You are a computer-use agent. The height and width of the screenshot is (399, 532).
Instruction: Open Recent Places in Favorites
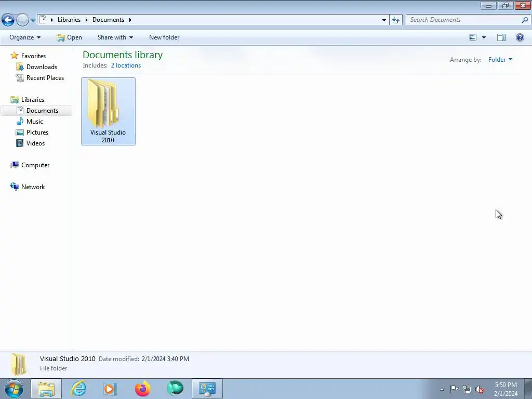(x=45, y=78)
